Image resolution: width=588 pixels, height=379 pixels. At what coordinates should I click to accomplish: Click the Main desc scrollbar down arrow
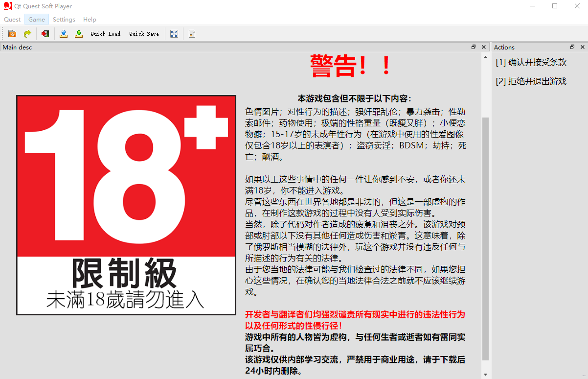point(485,375)
